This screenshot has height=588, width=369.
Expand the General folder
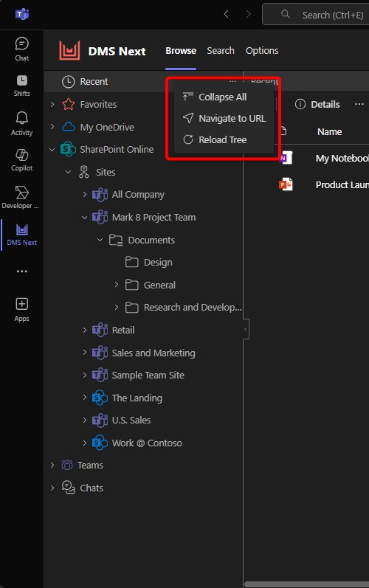(x=117, y=285)
